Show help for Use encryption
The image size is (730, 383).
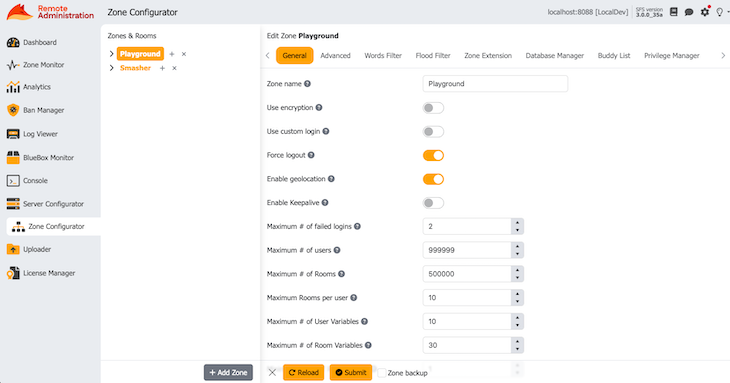[319, 108]
